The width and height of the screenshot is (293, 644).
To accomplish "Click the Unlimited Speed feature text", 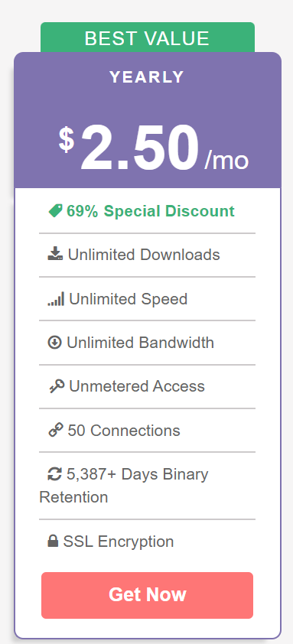I will click(129, 299).
